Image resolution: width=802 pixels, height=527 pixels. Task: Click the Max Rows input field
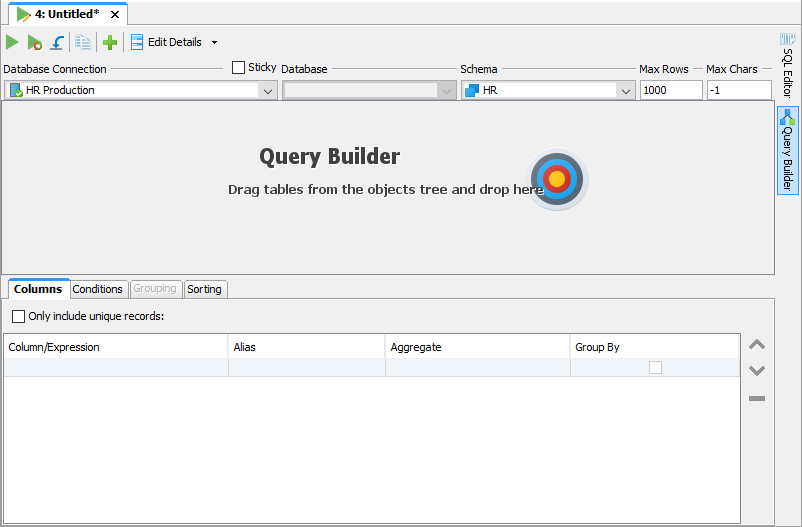[670, 90]
